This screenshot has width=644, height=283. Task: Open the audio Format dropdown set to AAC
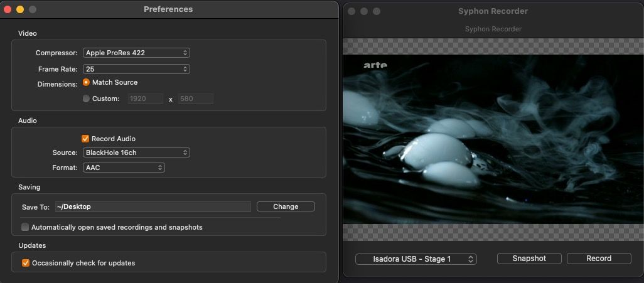tap(124, 168)
